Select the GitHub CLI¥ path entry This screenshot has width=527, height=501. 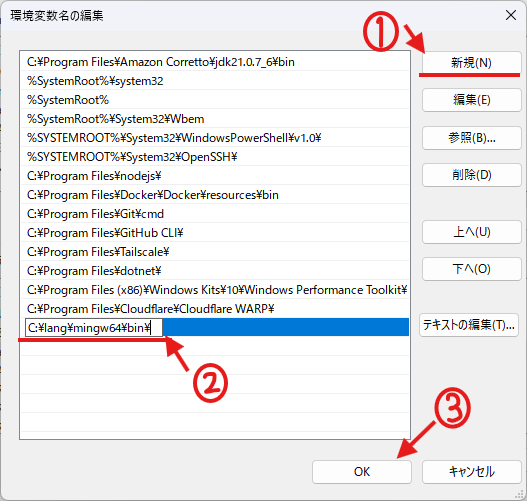click(x=215, y=233)
